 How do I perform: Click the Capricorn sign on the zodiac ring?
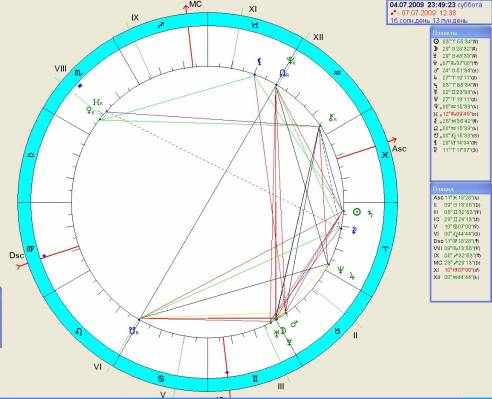(x=254, y=24)
